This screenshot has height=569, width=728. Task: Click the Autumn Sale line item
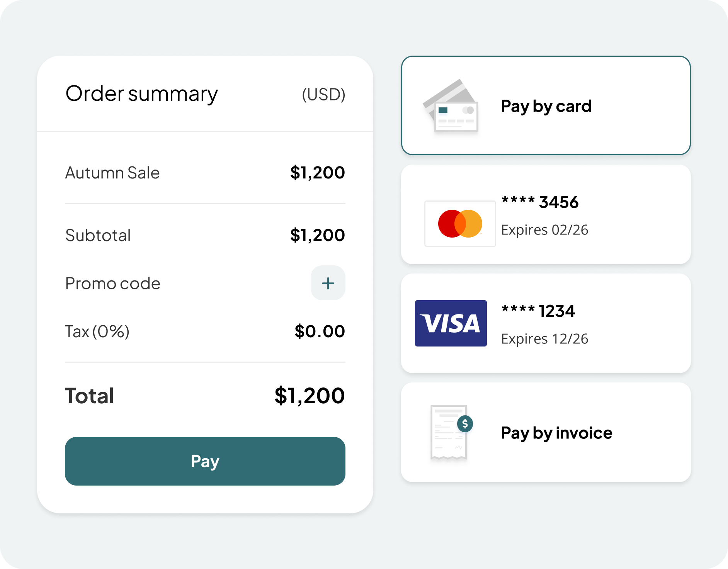coord(112,173)
